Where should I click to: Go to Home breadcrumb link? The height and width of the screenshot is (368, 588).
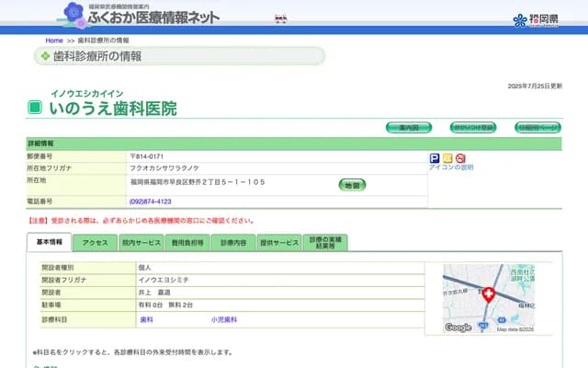coord(54,40)
